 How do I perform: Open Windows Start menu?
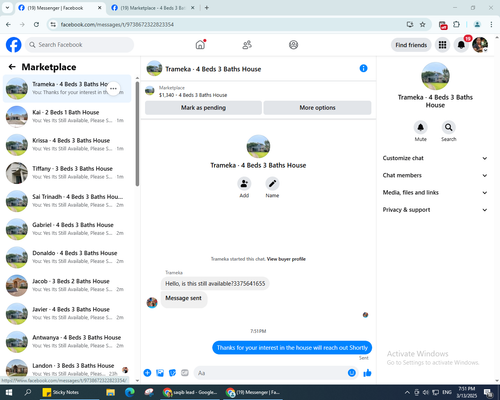click(x=9, y=392)
